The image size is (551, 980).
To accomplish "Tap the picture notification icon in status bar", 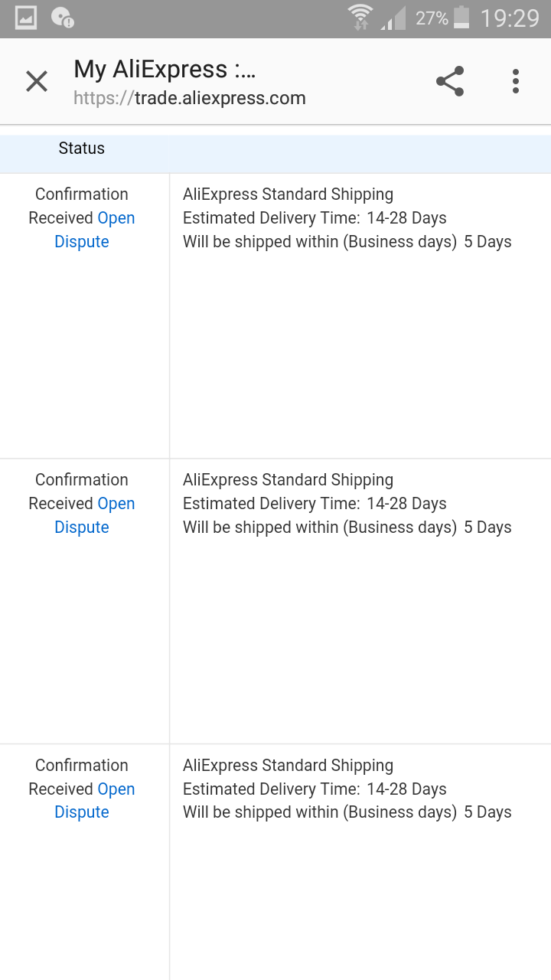I will [26, 18].
